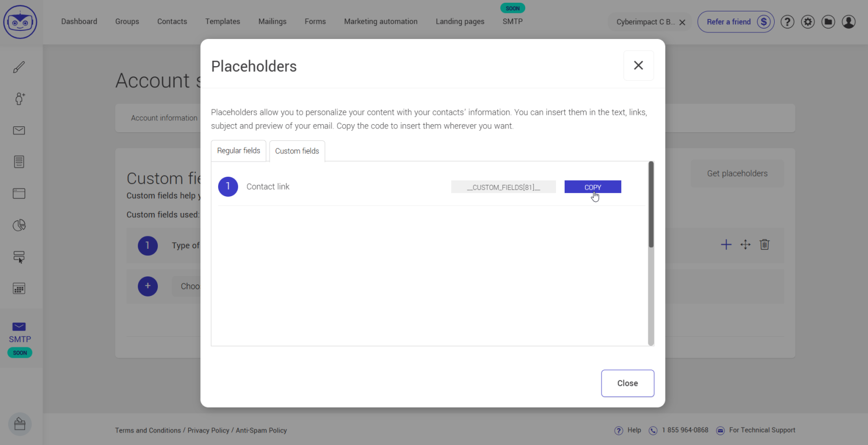Open the Terms and Conditions link
The height and width of the screenshot is (445, 868).
148,430
